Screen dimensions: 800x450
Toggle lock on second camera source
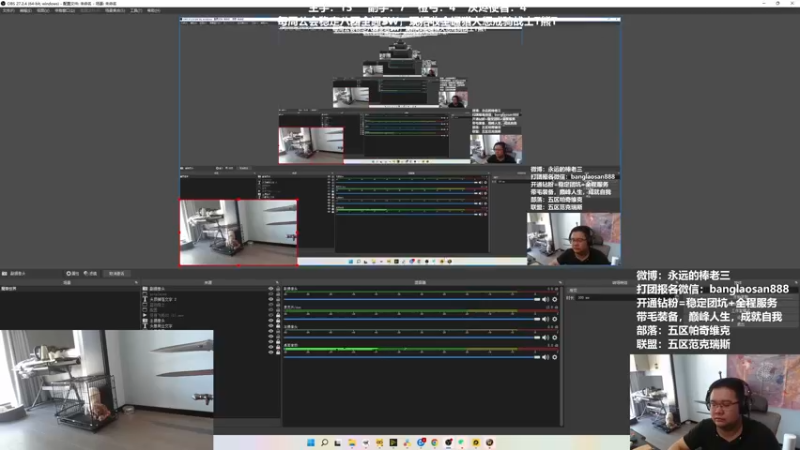(x=278, y=320)
